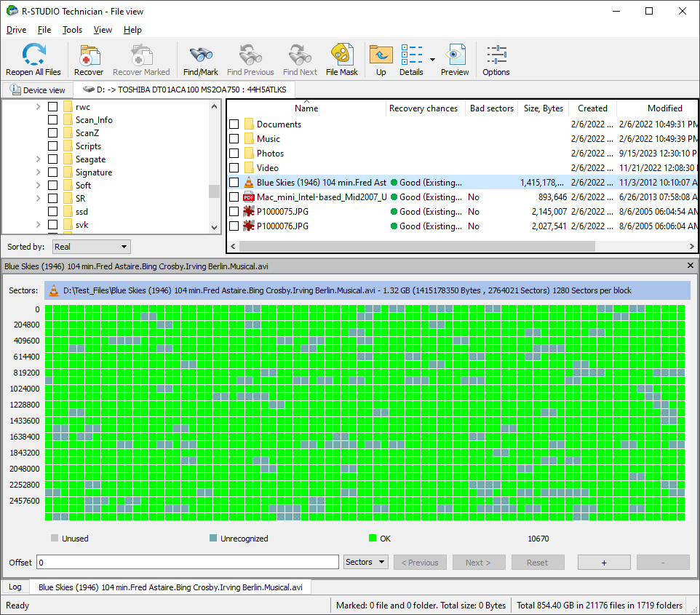
Task: Click the image icon for P1000076.JPG
Action: coord(249,226)
